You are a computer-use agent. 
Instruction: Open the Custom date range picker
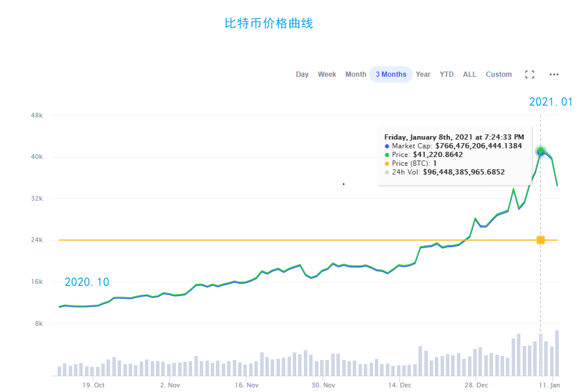click(499, 74)
